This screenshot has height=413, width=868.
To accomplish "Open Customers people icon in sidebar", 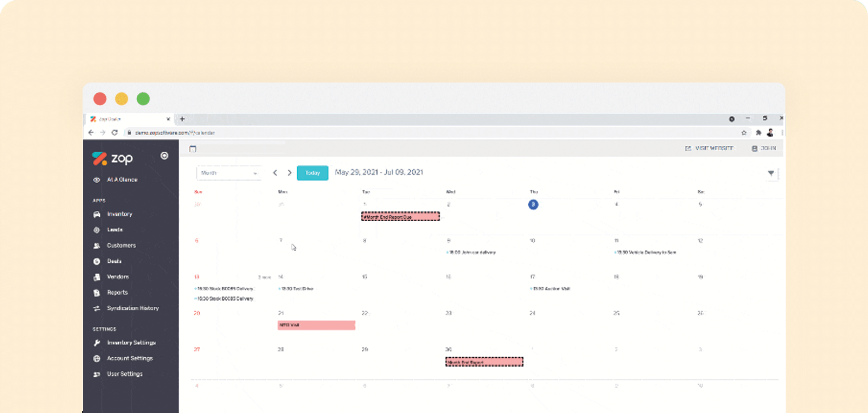I will pyautogui.click(x=97, y=246).
